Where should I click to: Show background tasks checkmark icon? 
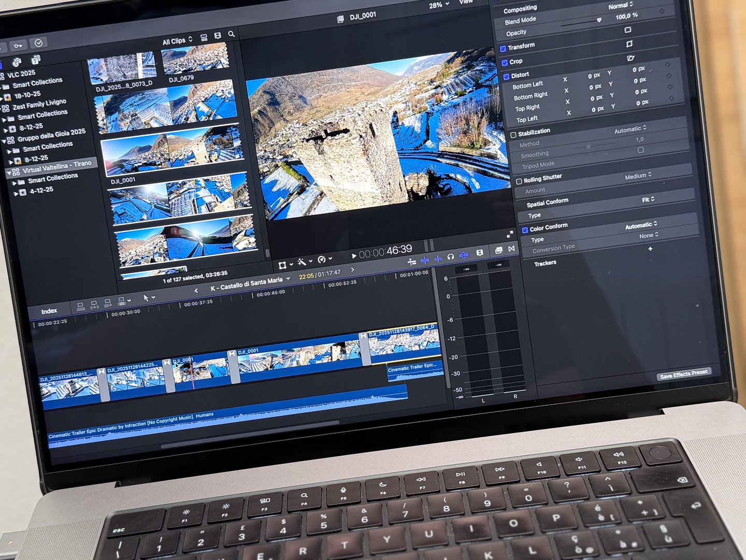38,43
